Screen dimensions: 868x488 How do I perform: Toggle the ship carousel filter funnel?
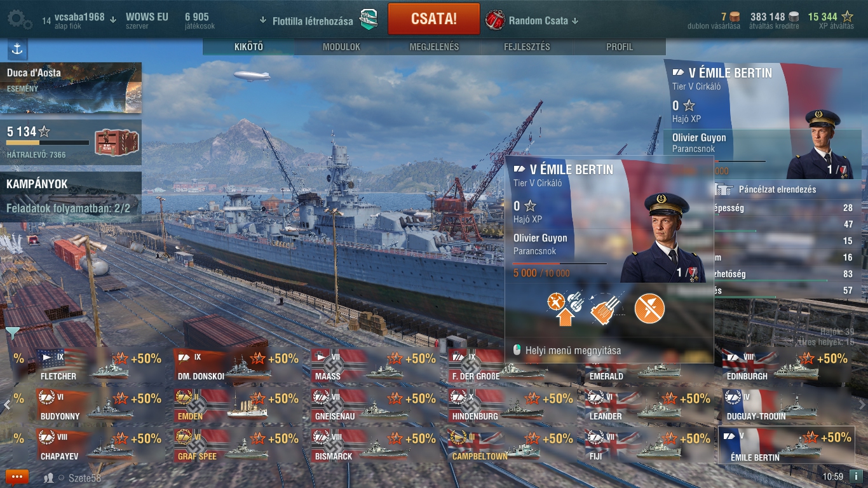click(x=12, y=332)
